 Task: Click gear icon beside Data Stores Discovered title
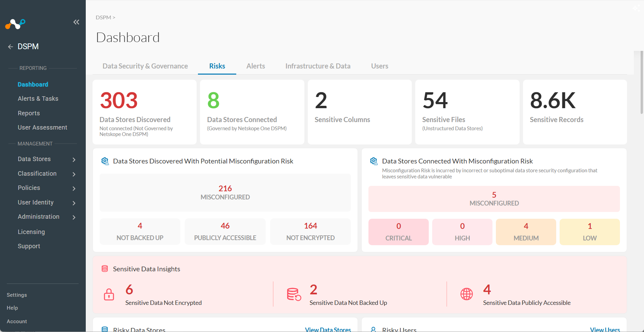point(105,161)
